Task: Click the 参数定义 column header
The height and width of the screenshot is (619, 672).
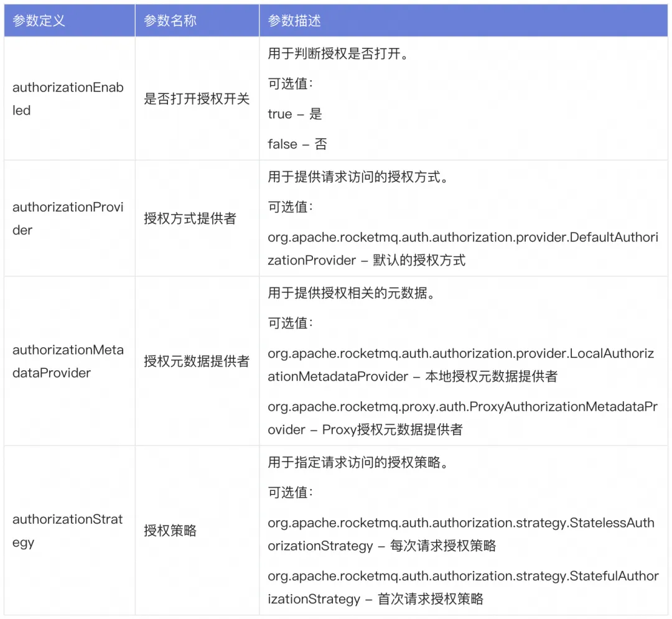Action: pyautogui.click(x=70, y=20)
